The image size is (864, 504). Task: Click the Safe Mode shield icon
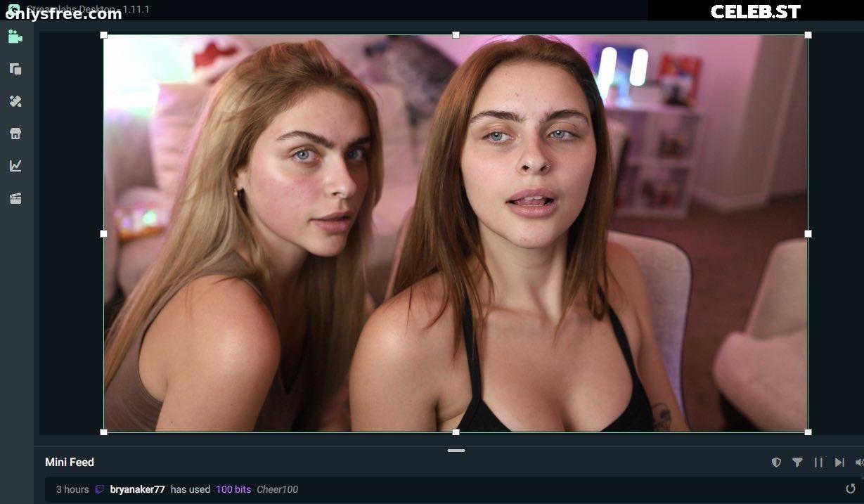coord(776,463)
